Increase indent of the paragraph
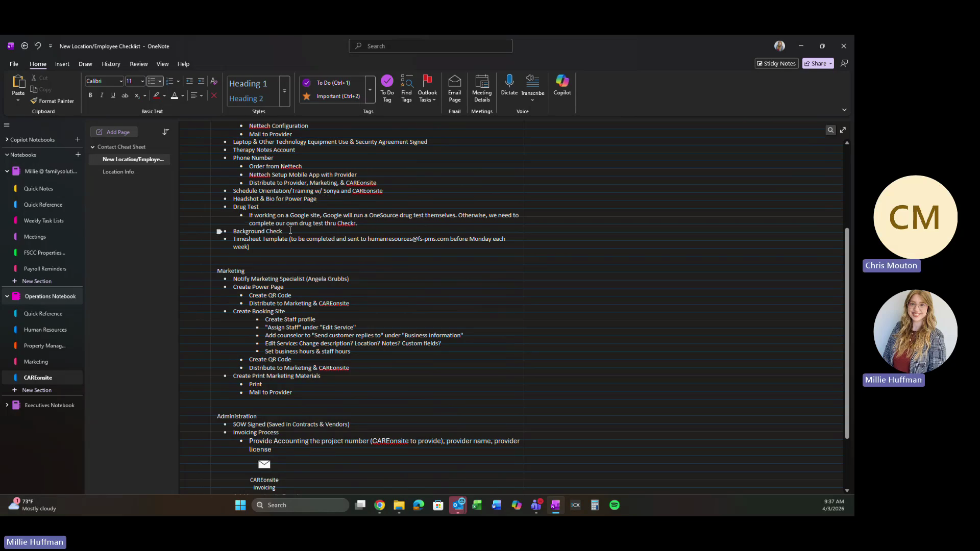 pyautogui.click(x=201, y=81)
